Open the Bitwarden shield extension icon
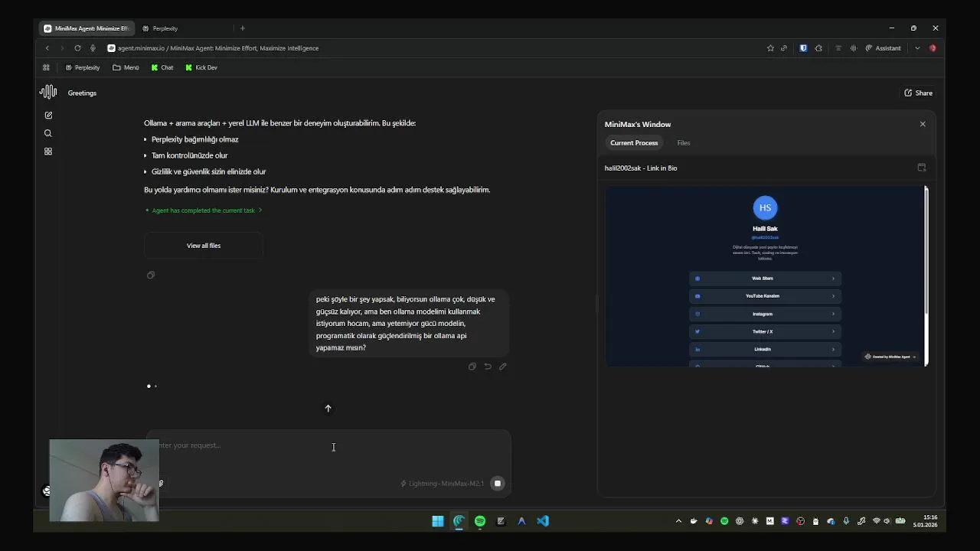This screenshot has width=980, height=551. tap(803, 48)
